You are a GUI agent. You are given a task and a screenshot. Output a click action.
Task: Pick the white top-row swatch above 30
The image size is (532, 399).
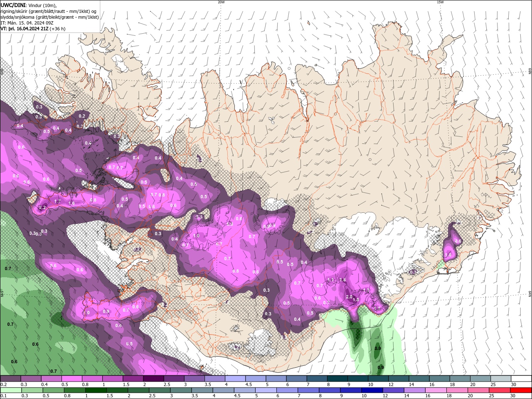click(x=522, y=379)
